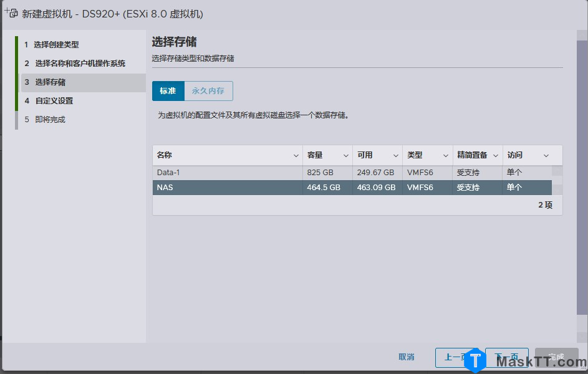
Task: Click the new virtual machine title icon
Action: pyautogui.click(x=11, y=13)
